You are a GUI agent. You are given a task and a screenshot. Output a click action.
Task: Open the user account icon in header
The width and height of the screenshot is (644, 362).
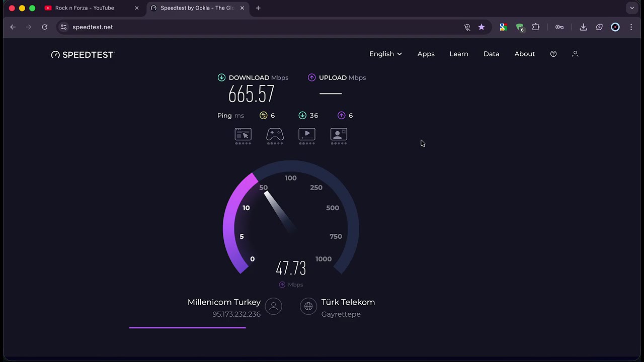575,54
